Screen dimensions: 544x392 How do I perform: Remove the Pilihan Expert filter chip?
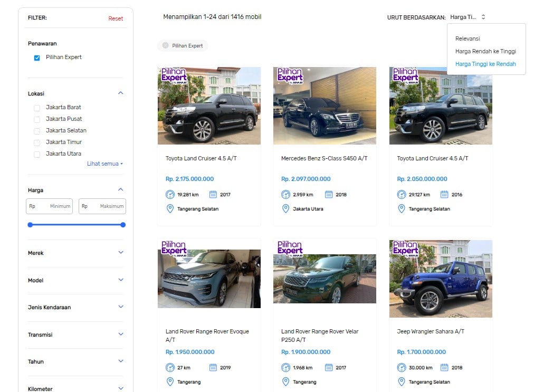(x=165, y=45)
